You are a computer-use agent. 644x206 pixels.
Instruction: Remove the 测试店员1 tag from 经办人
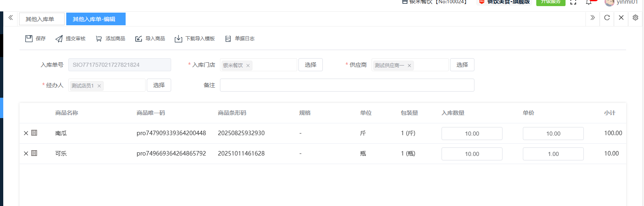[99, 86]
